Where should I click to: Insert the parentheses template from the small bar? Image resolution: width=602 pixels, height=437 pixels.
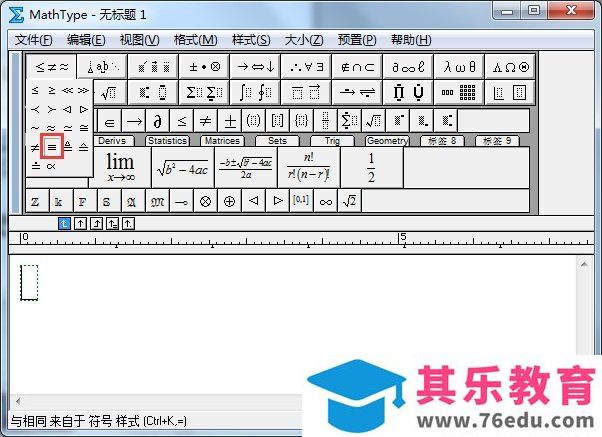[253, 122]
